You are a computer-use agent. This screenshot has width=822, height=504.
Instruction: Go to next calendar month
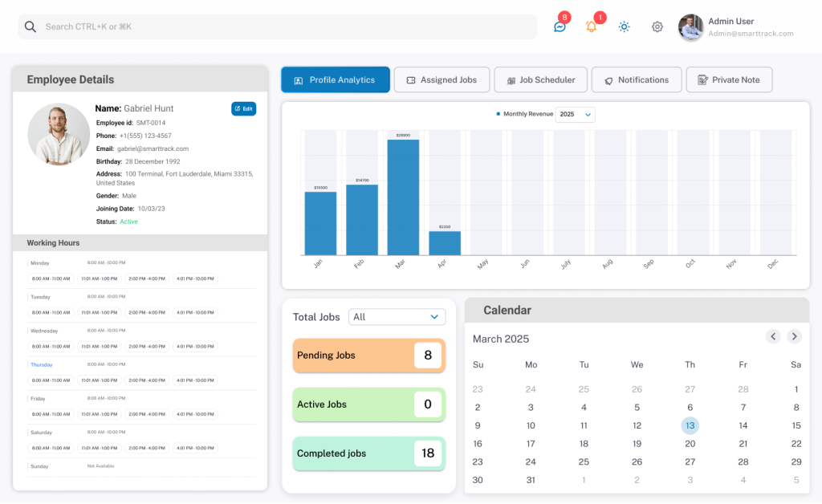794,336
